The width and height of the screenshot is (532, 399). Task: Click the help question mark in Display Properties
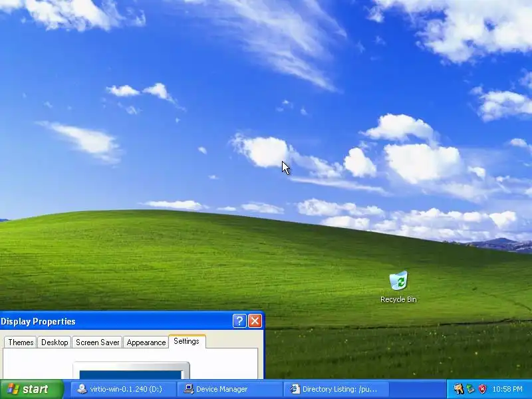pyautogui.click(x=239, y=321)
